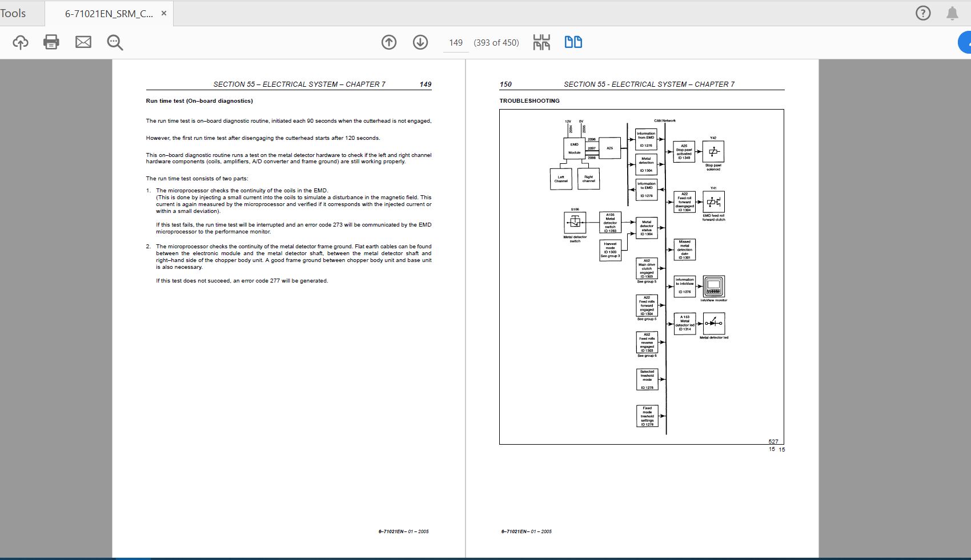The height and width of the screenshot is (560, 971).
Task: Click the EMD Module block in diagram
Action: [x=575, y=148]
